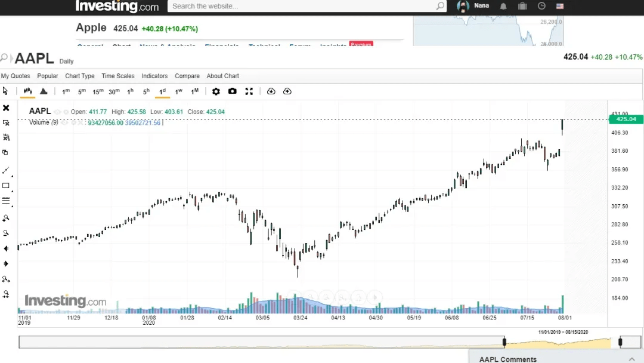The image size is (644, 363).
Task: Set interval to 1 month
Action: (x=194, y=91)
